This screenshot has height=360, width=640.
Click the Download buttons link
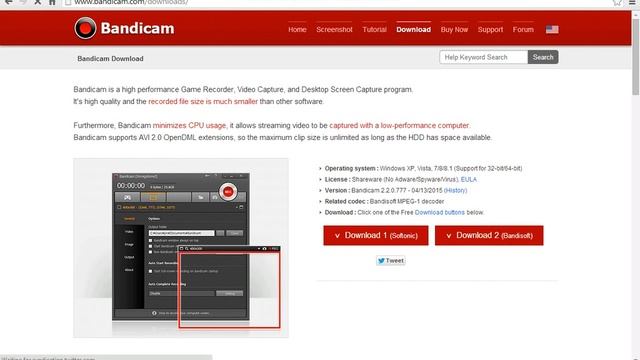pos(440,212)
